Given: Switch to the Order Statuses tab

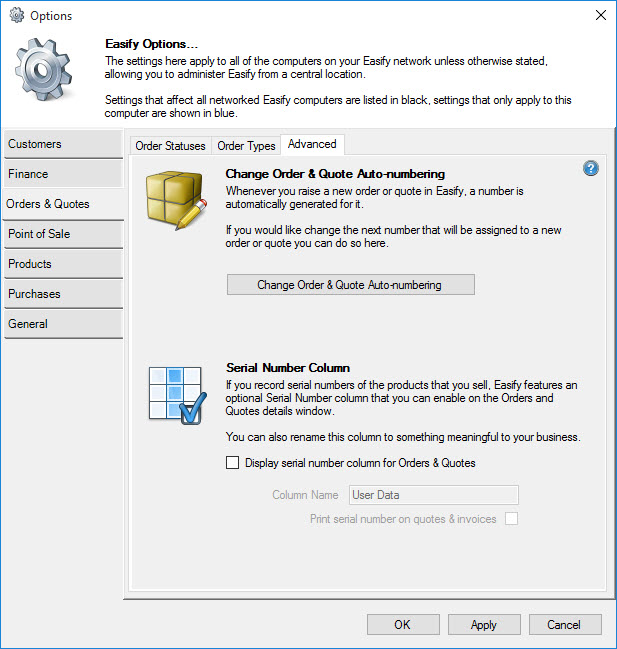Looking at the screenshot, I should click(x=170, y=146).
